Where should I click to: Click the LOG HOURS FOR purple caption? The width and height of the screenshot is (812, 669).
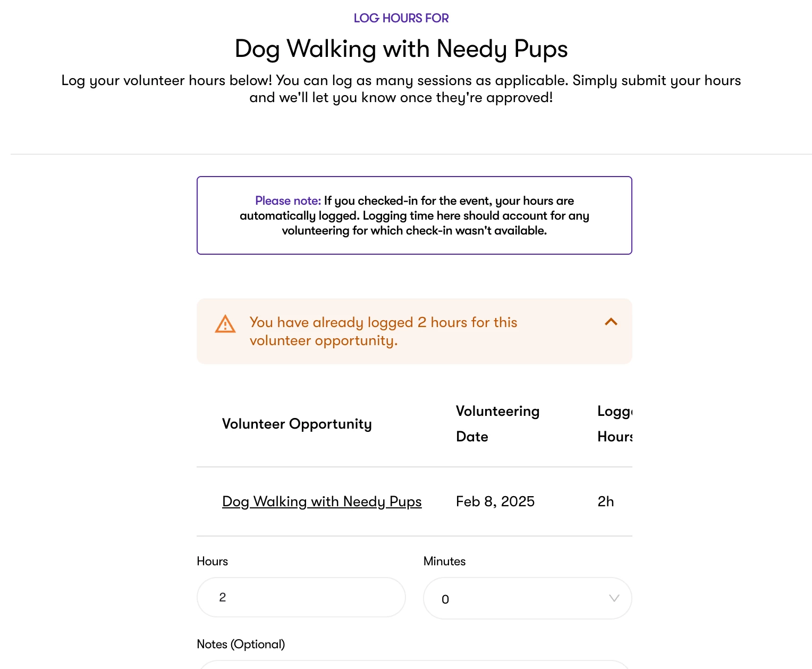pyautogui.click(x=401, y=18)
